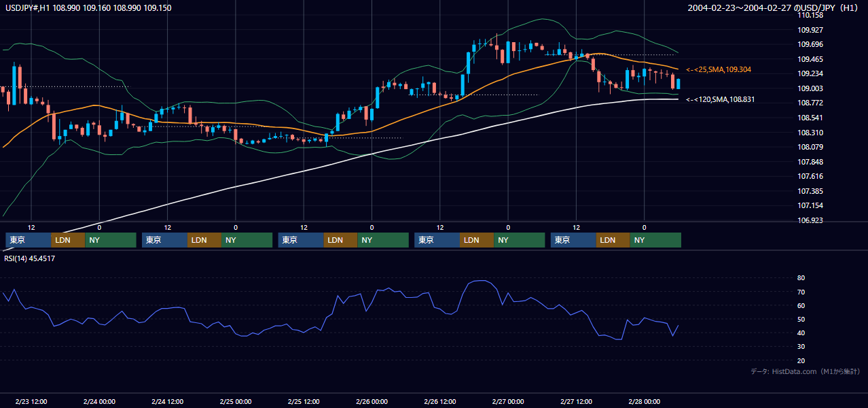The width and height of the screenshot is (868, 408).
Task: Click the 2/28 00:00 date label
Action: [x=644, y=401]
